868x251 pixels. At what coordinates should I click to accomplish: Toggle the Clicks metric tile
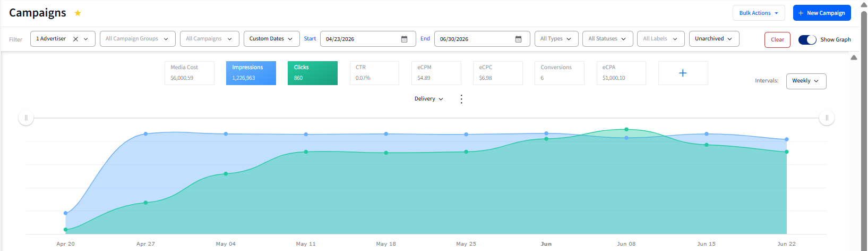pos(313,73)
